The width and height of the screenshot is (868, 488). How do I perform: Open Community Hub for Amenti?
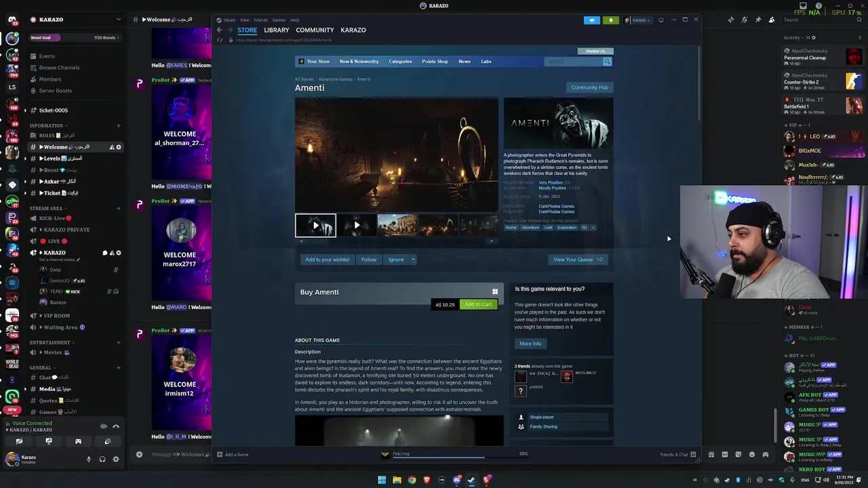point(589,87)
